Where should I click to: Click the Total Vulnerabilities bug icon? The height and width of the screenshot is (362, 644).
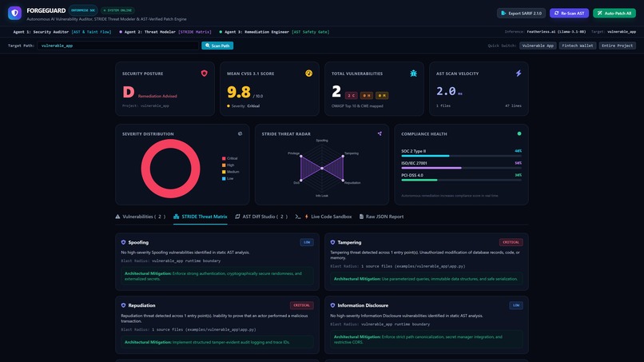pos(414,74)
